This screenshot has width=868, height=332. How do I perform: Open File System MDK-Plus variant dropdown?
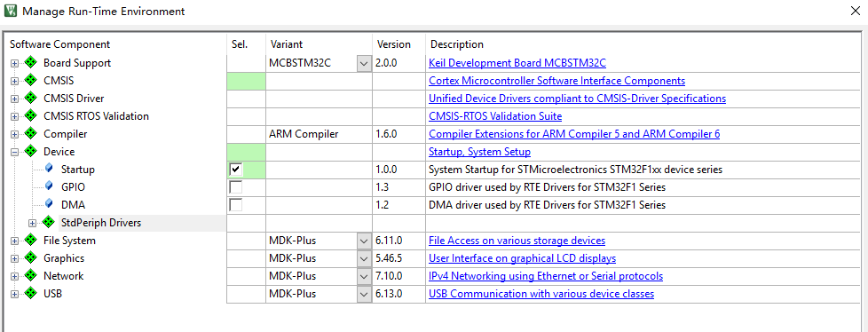pos(364,241)
